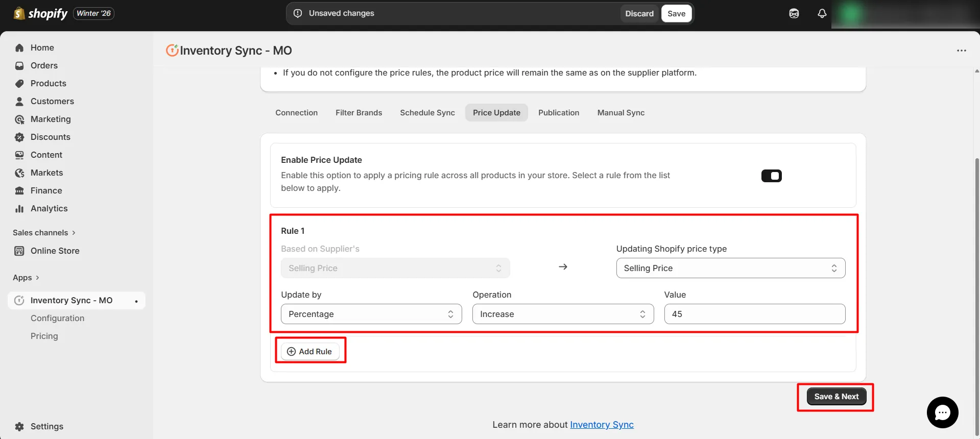980x439 pixels.
Task: Click the Inventory Sync - MO header icon
Action: tap(172, 50)
